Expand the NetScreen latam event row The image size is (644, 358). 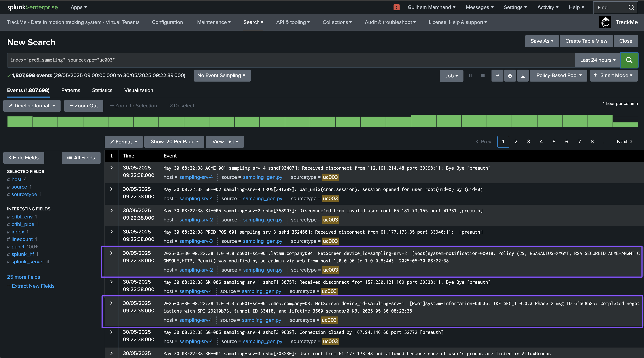[x=112, y=253]
